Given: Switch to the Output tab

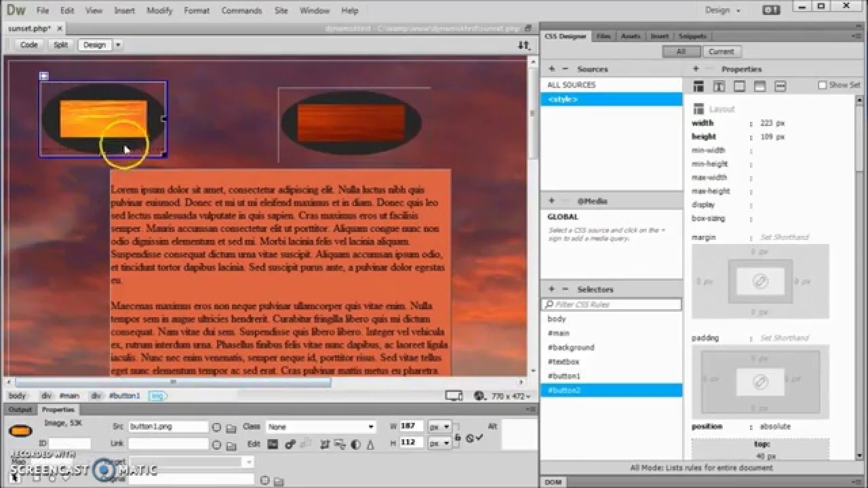Looking at the screenshot, I should point(20,409).
